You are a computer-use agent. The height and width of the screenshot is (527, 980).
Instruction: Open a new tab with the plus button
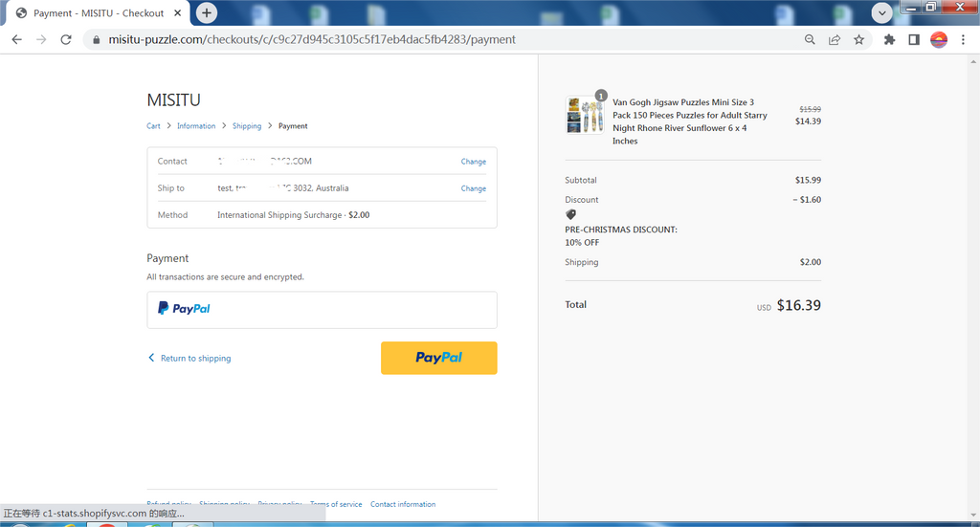coord(207,12)
